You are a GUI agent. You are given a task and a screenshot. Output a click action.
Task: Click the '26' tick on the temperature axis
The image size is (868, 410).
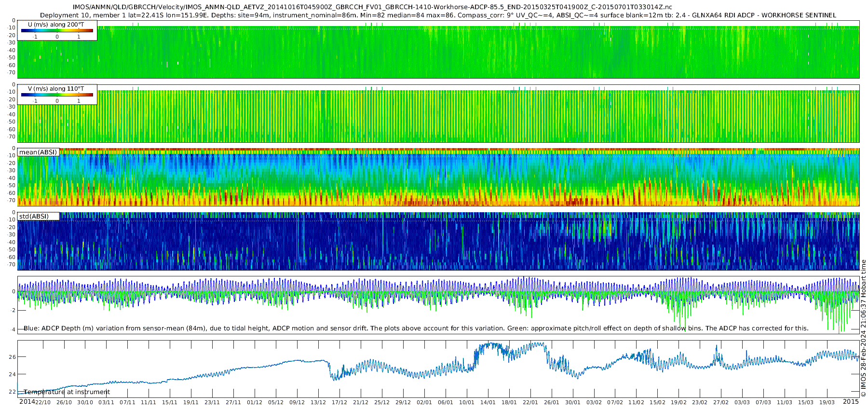[x=13, y=357]
